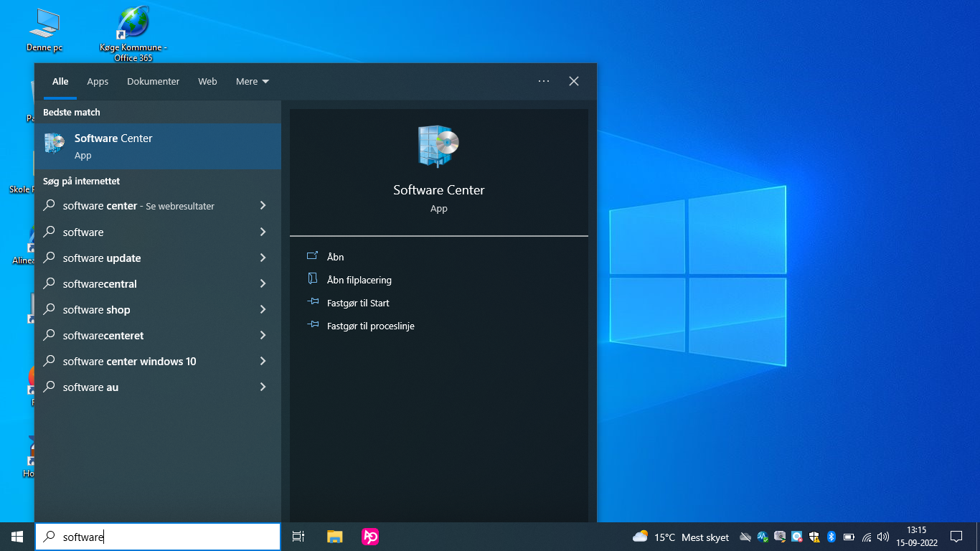Viewport: 980px width, 551px height.
Task: Open the search options three-dot menu
Action: [544, 81]
